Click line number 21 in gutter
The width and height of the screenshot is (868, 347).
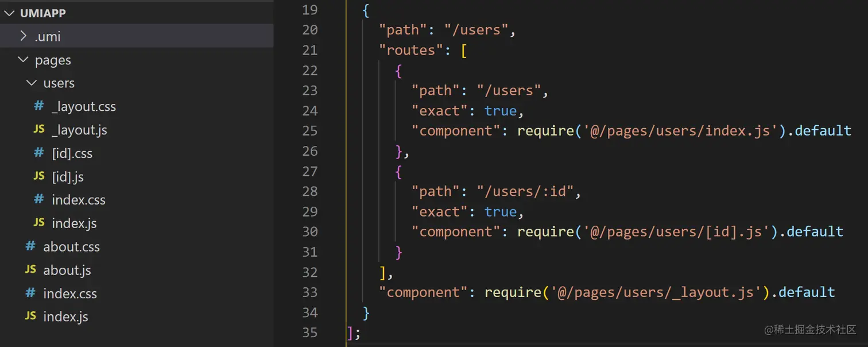pos(310,50)
